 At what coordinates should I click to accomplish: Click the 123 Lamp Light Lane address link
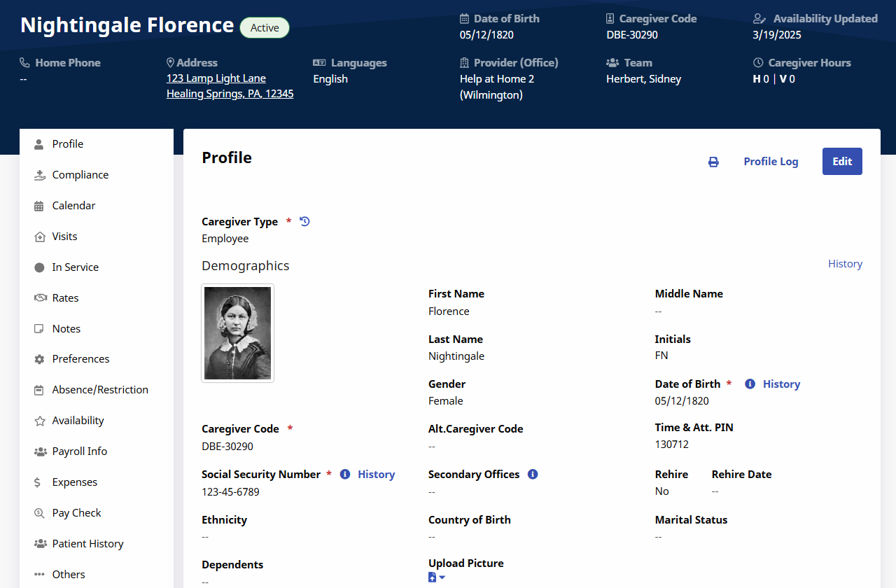(x=216, y=78)
